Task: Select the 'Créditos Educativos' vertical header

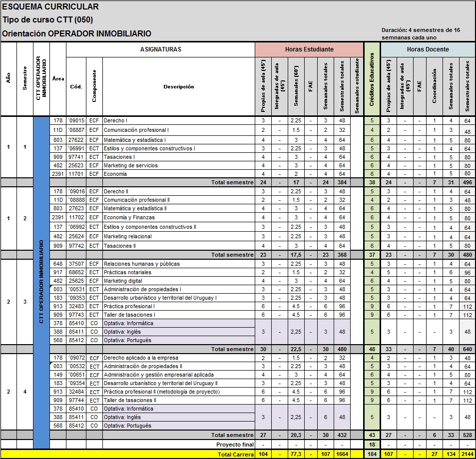Action: pyautogui.click(x=372, y=79)
